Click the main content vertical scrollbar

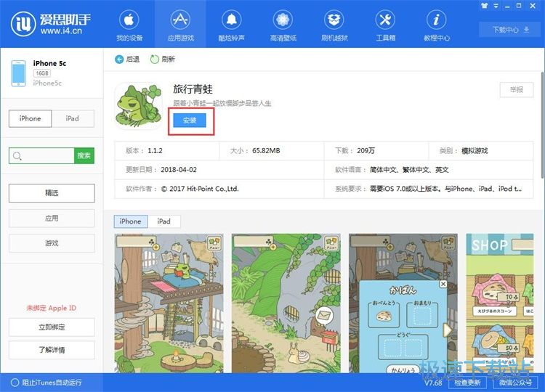542,125
